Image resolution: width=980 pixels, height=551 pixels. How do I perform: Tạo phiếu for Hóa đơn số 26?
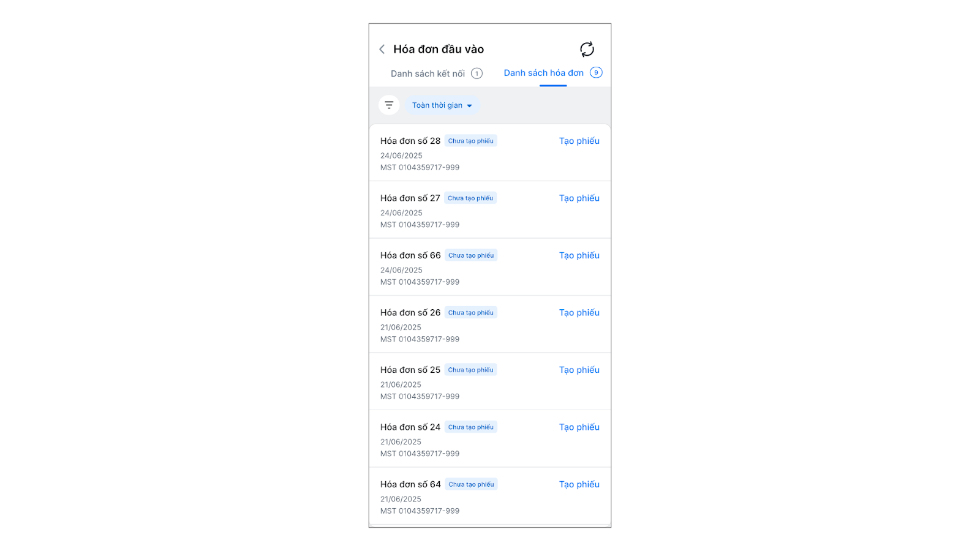click(x=579, y=313)
